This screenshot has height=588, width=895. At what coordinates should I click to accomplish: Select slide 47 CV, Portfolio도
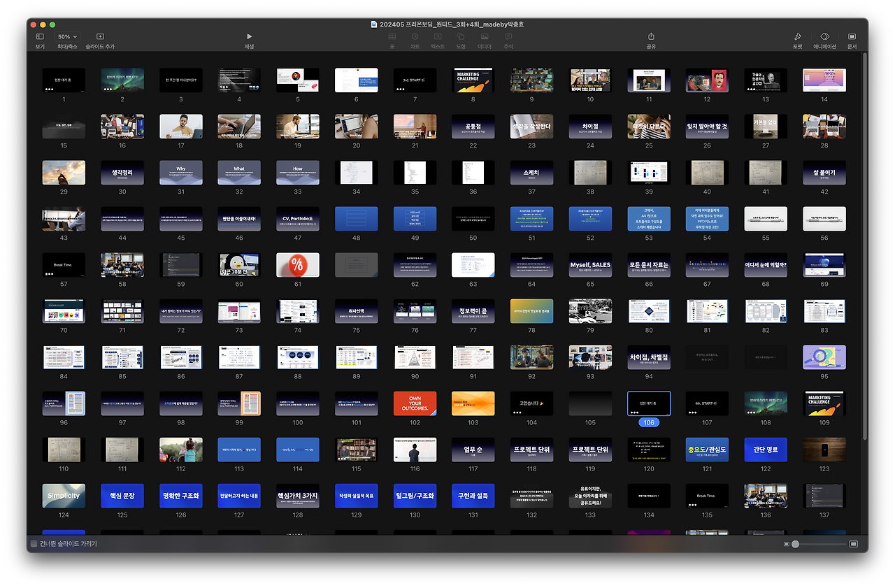coord(298,219)
